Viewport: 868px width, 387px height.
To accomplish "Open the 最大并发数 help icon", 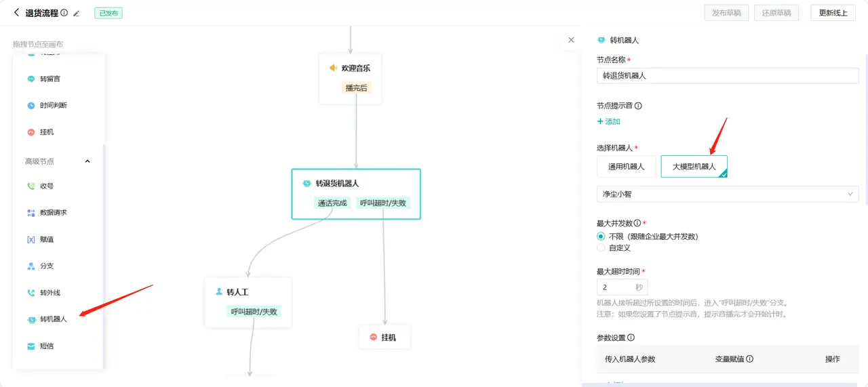I will click(637, 223).
